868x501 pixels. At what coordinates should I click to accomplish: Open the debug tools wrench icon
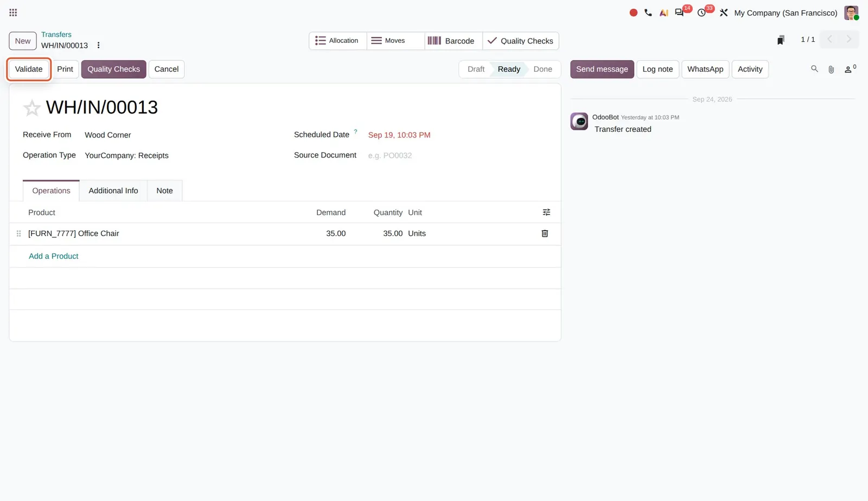pos(724,12)
